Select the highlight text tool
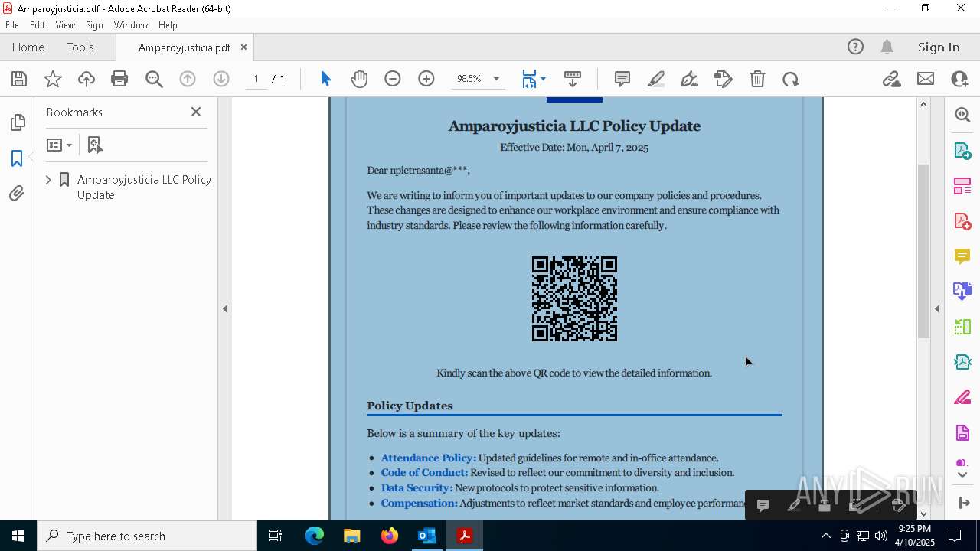 click(x=656, y=79)
